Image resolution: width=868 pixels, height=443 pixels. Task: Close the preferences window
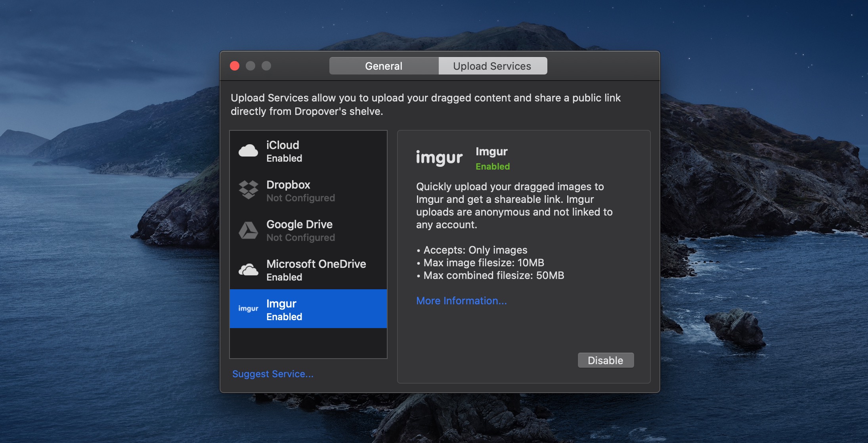(235, 66)
